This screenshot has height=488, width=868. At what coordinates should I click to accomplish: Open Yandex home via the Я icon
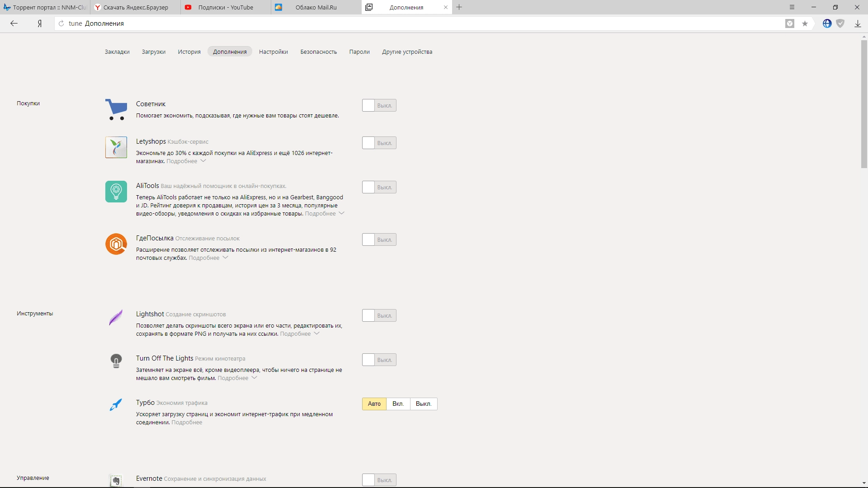pyautogui.click(x=40, y=23)
